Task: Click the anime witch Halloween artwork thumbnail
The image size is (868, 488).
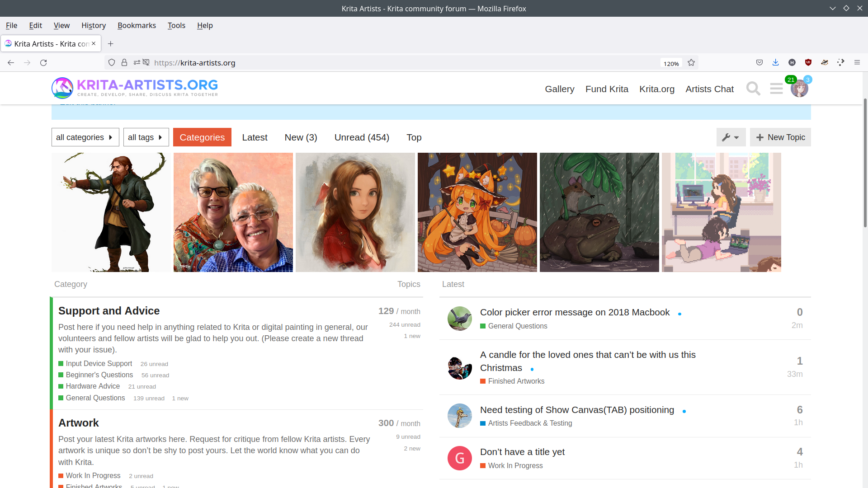Action: (477, 212)
